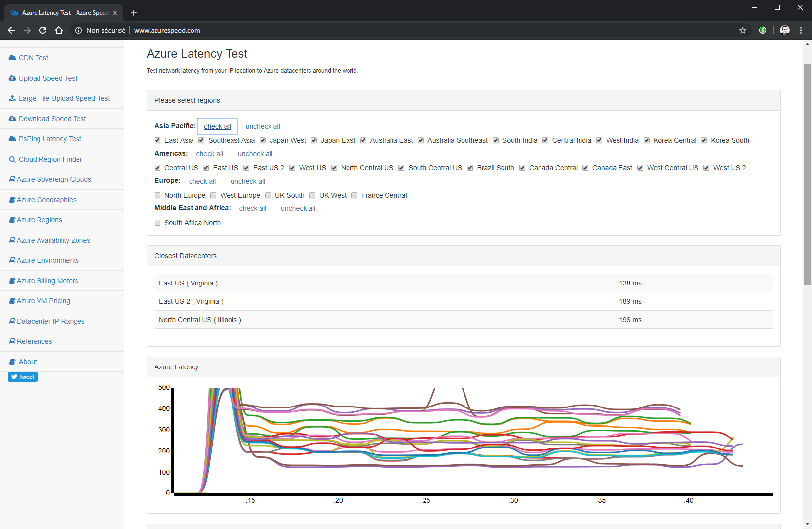Click Europe 'uncheck all'
This screenshot has width=812, height=529.
click(x=248, y=181)
